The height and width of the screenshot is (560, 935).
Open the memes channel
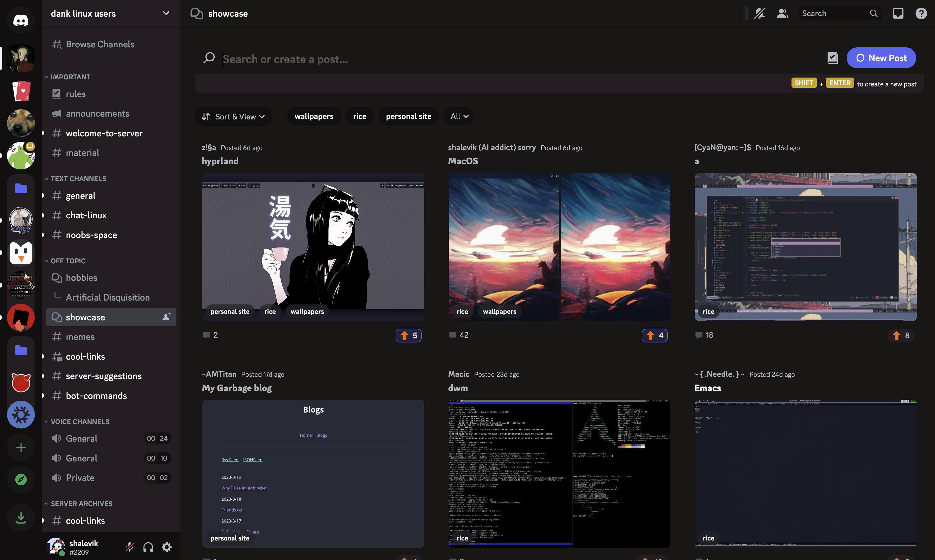click(x=111, y=337)
